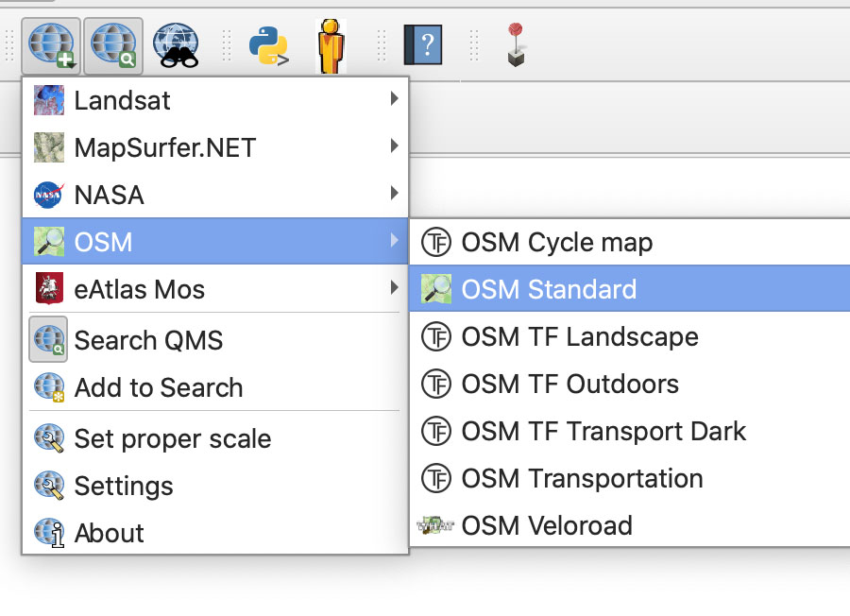850x616 pixels.
Task: Click the TF icon beside OSM TF Transport Dark
Action: point(435,431)
